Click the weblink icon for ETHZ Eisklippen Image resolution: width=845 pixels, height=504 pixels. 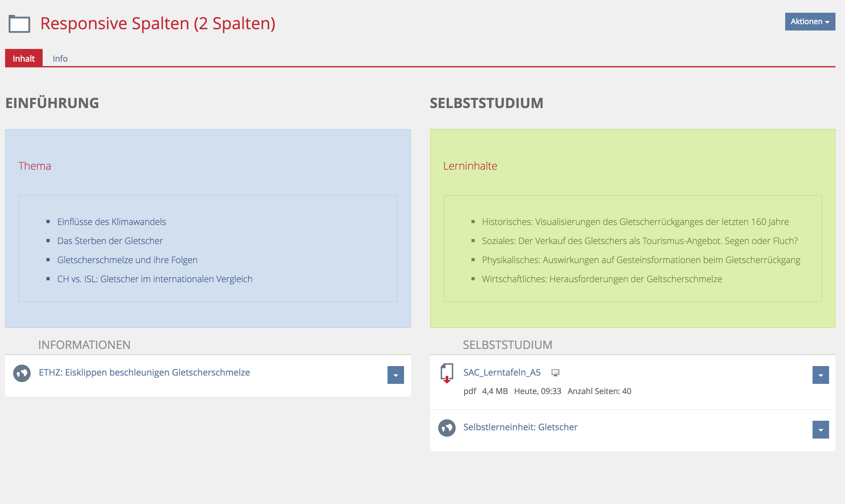point(22,373)
